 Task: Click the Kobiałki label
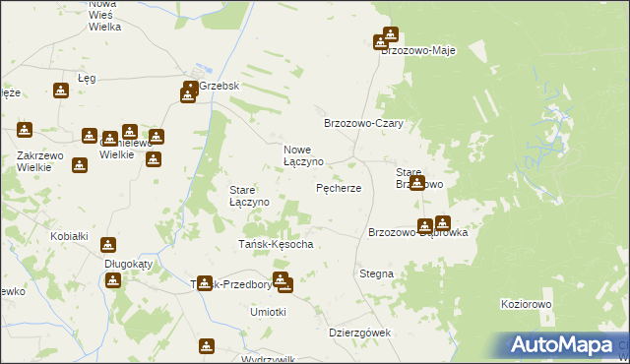(69, 236)
